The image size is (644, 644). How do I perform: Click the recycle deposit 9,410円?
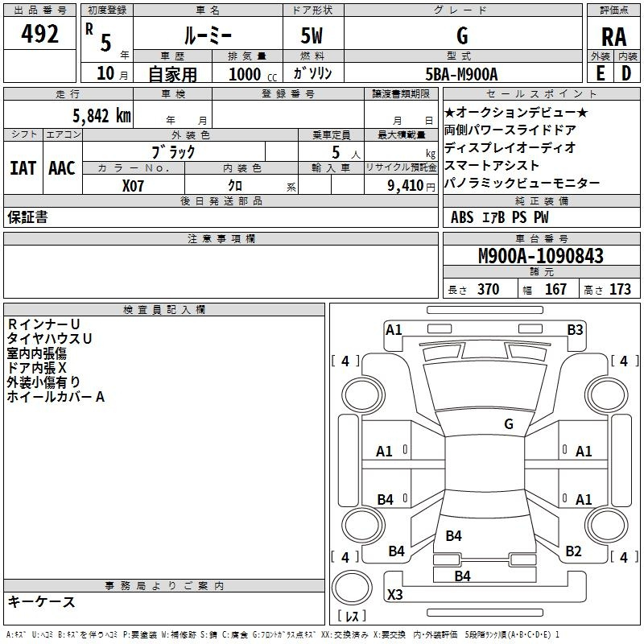[411, 186]
